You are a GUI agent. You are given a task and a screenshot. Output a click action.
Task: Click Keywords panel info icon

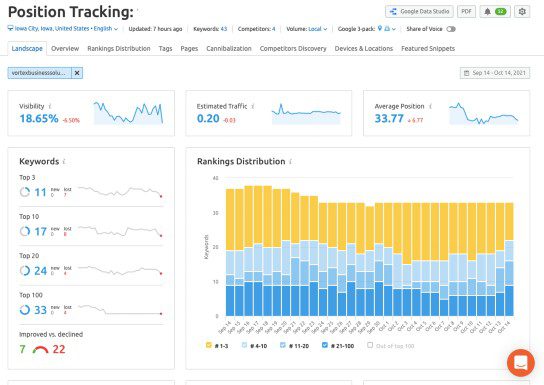64,162
